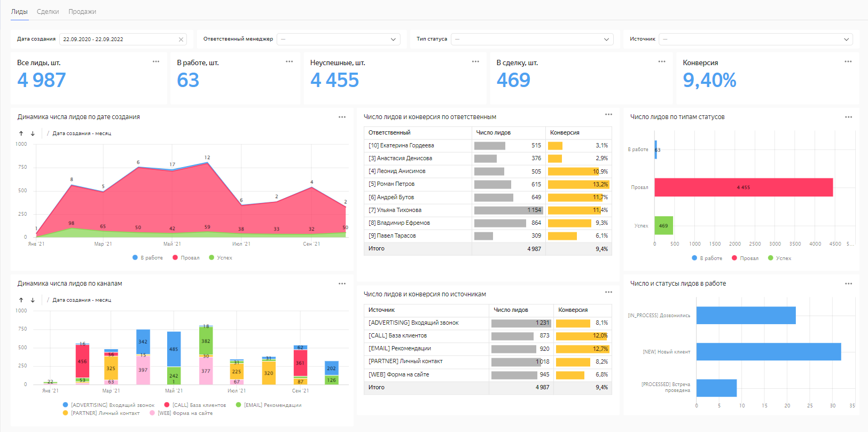The image size is (868, 432).
Task: Click the [PROCESSED] Встреча проведена bar
Action: point(716,388)
